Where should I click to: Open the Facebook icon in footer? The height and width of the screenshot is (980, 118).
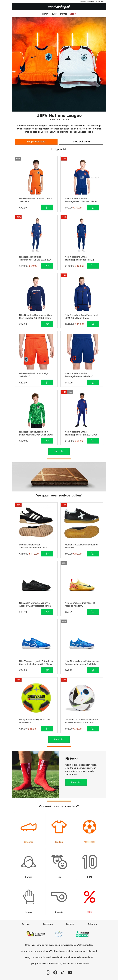coord(55,972)
